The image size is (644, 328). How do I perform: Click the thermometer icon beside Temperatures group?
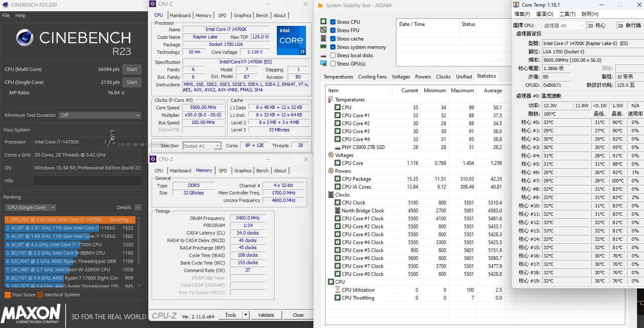[331, 100]
